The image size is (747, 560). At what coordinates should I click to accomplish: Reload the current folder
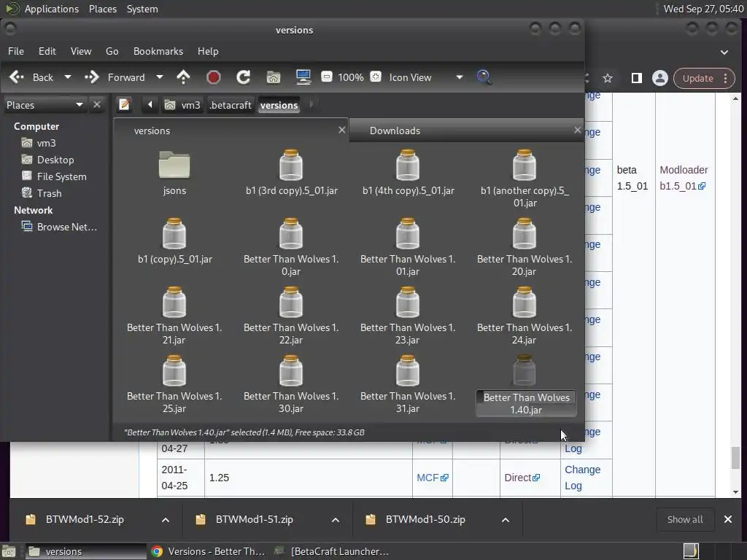(244, 77)
